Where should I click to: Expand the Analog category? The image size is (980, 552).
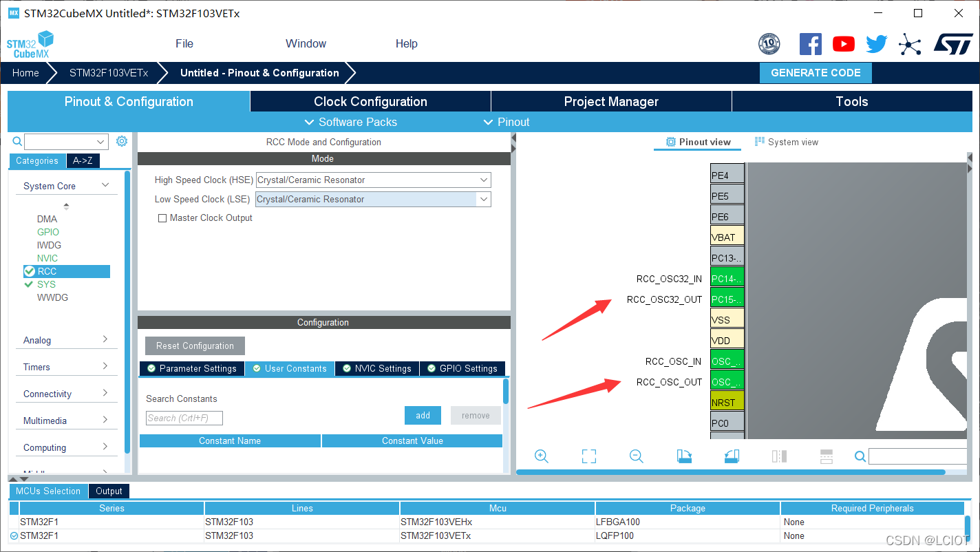[105, 339]
